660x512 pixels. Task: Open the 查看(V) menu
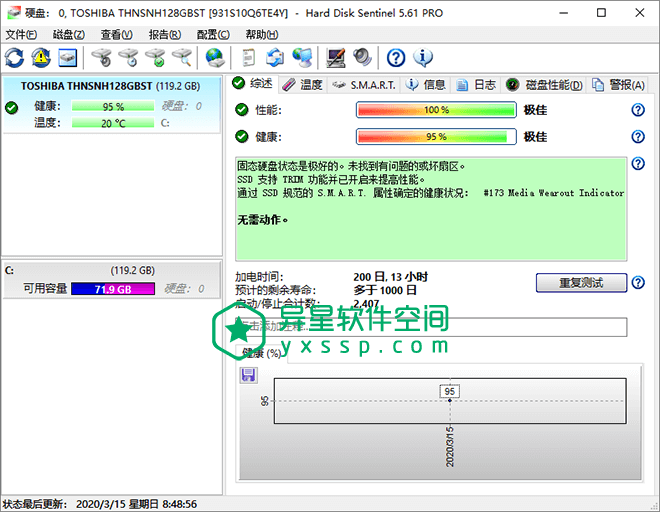tap(117, 35)
